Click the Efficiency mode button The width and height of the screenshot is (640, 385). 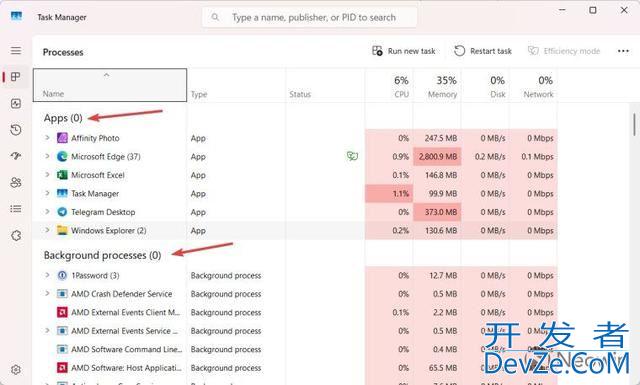pos(564,51)
